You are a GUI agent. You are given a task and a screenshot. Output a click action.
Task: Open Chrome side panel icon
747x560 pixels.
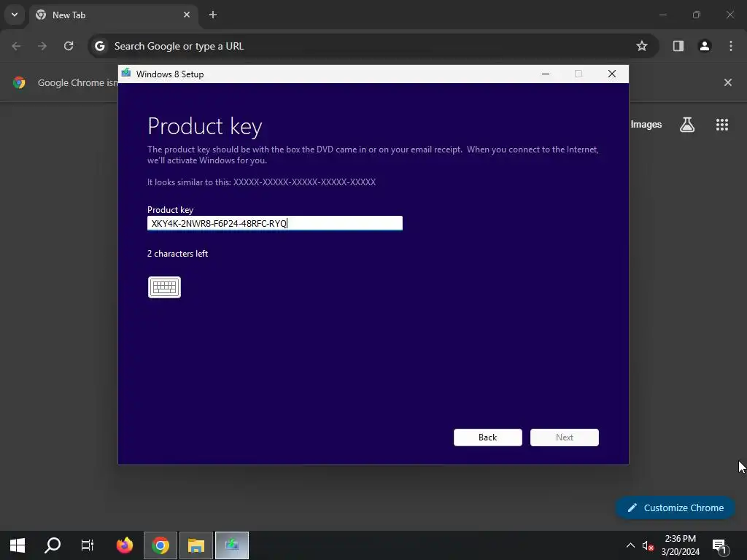pos(678,46)
